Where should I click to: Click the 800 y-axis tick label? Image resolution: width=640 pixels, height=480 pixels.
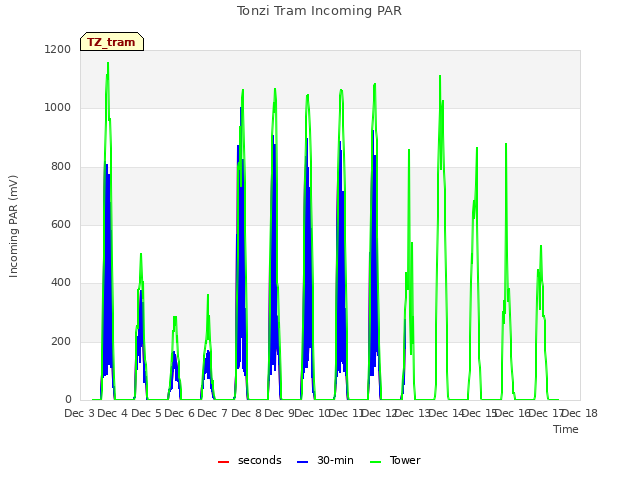point(61,167)
